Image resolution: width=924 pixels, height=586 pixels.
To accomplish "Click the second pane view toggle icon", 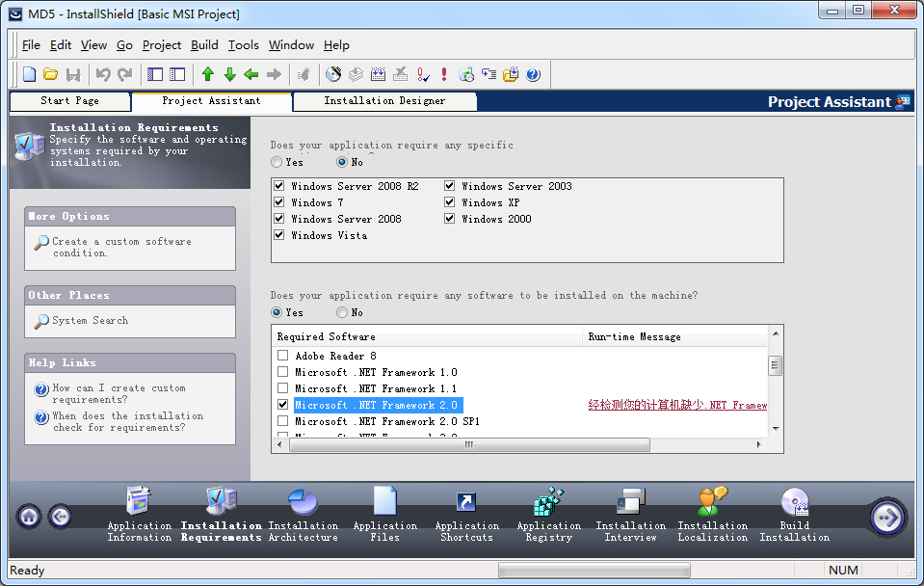I will point(177,74).
